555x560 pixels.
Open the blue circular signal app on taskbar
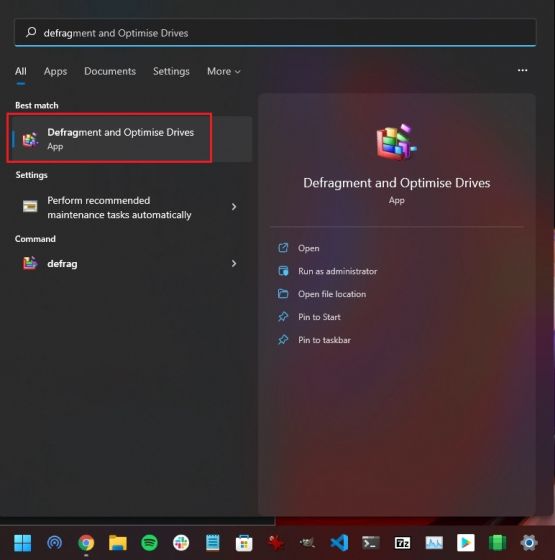click(54, 543)
